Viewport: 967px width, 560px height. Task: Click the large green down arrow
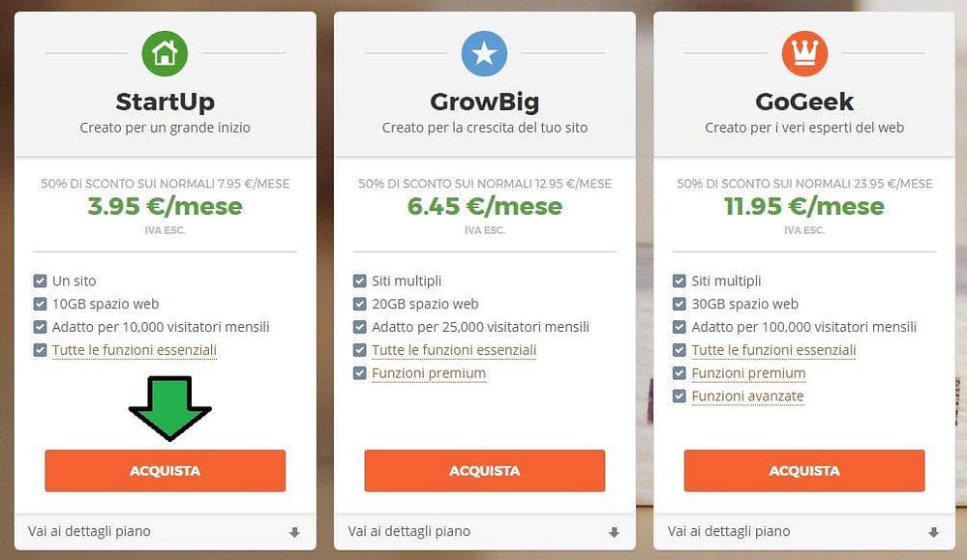tap(170, 408)
